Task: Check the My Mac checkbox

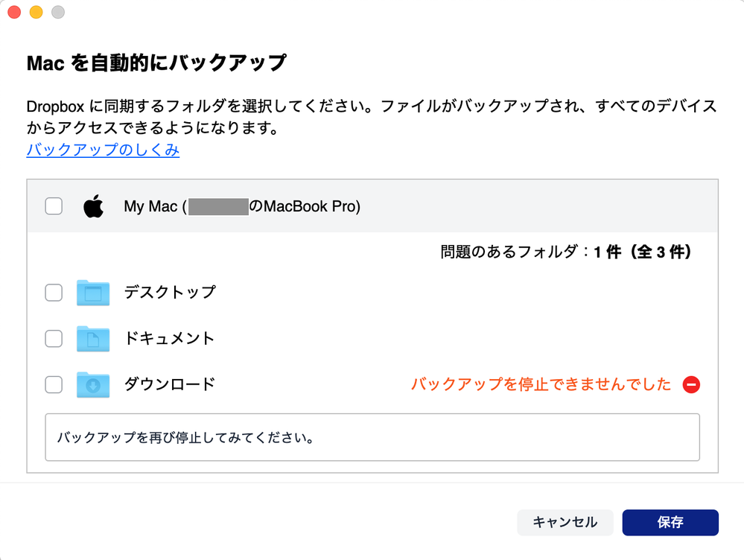Action: pyautogui.click(x=54, y=206)
